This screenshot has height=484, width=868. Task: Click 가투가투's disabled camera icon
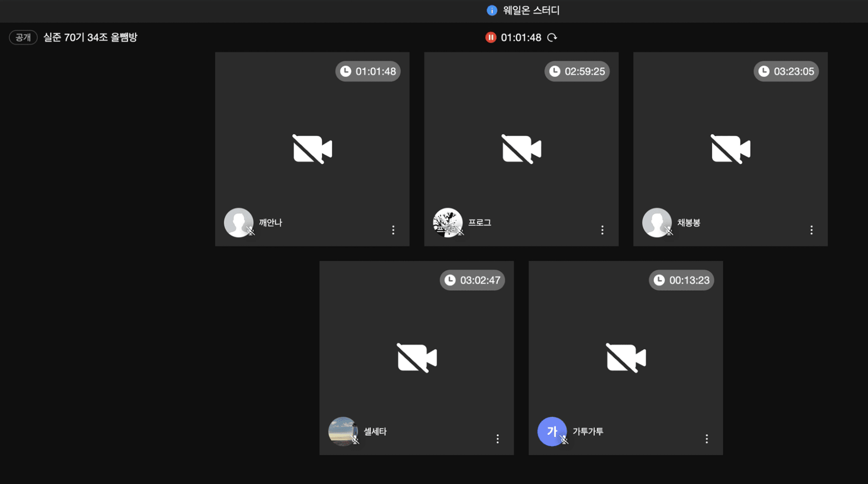pyautogui.click(x=626, y=358)
